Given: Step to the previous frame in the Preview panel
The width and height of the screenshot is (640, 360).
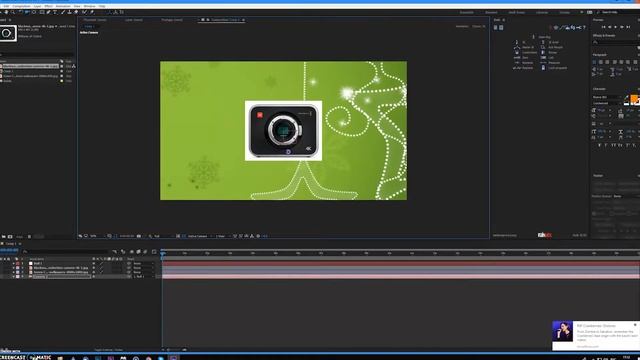Looking at the screenshot, I should point(610,27).
